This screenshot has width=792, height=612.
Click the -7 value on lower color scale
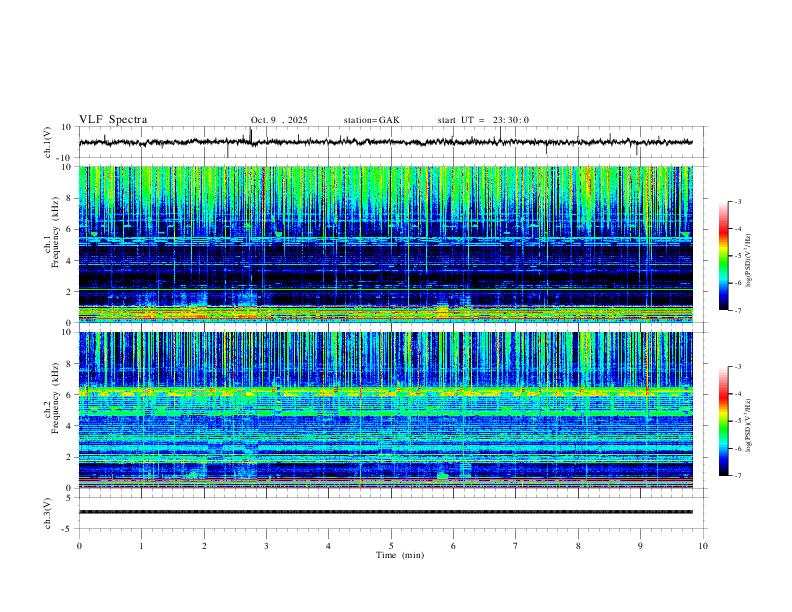738,476
